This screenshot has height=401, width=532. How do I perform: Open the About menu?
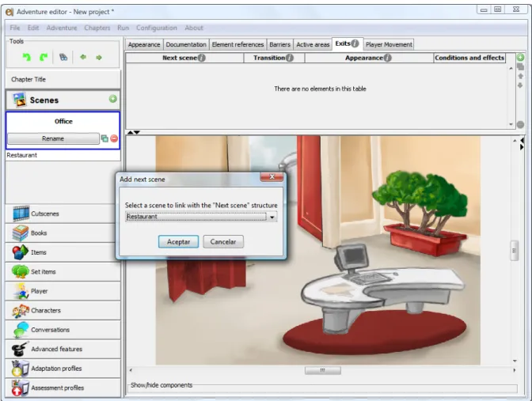(194, 28)
